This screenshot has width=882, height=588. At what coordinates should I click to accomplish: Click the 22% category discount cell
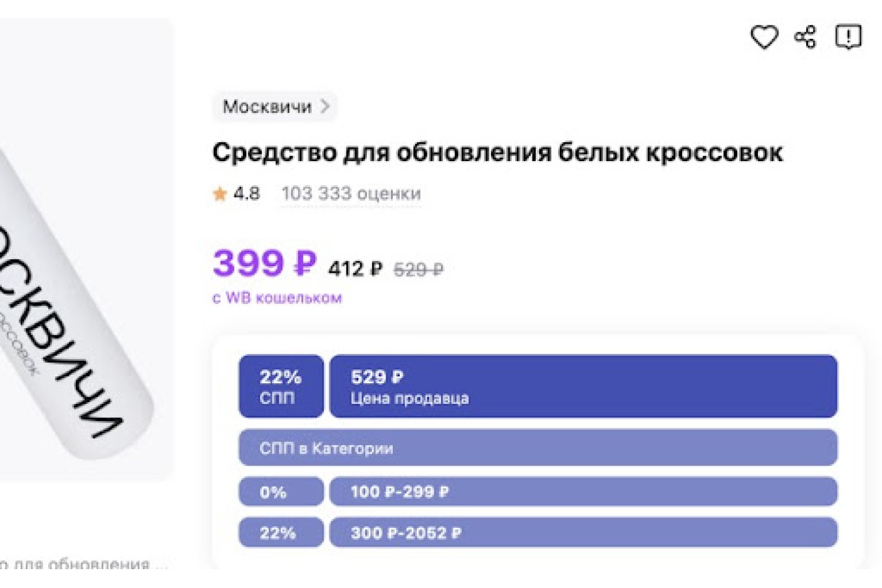[281, 533]
